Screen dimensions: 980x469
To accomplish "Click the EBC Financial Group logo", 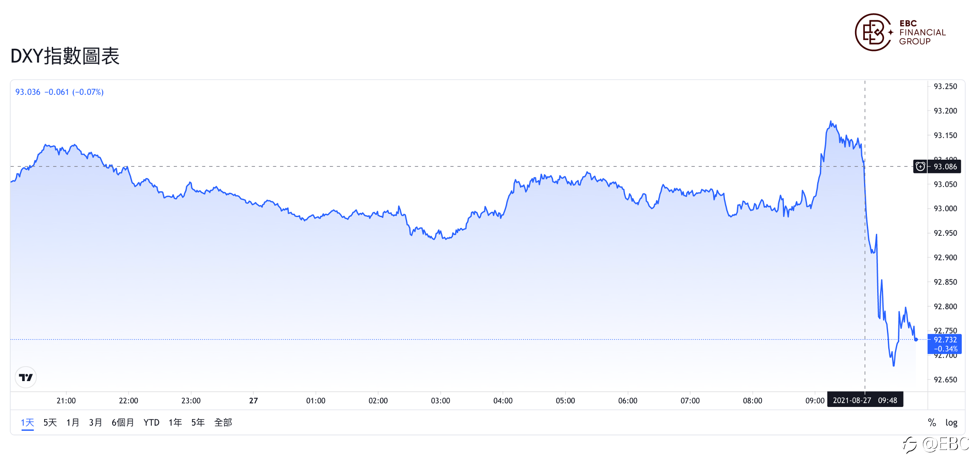I will 900,32.
